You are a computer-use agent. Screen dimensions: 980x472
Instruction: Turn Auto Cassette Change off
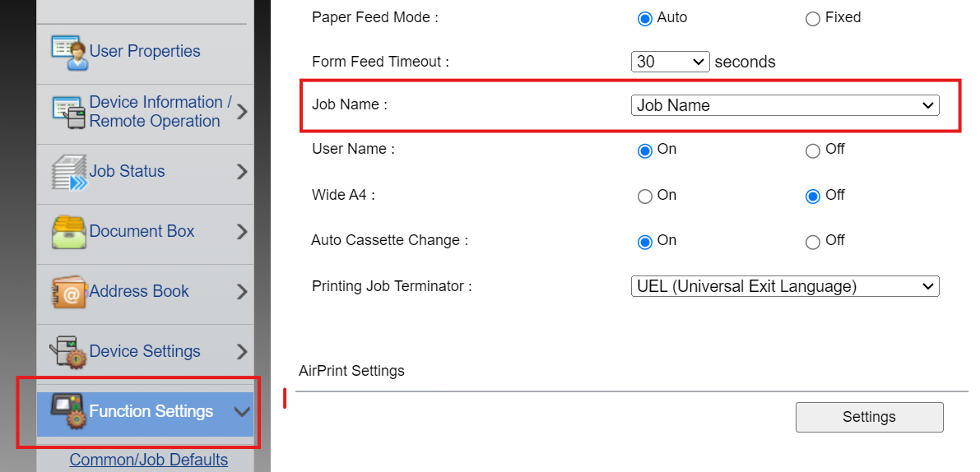813,242
